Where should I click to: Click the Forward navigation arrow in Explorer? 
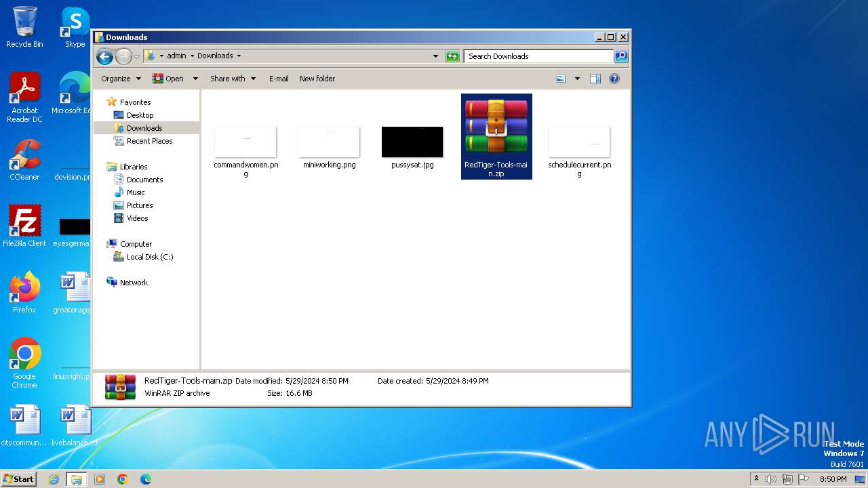pyautogui.click(x=123, y=56)
